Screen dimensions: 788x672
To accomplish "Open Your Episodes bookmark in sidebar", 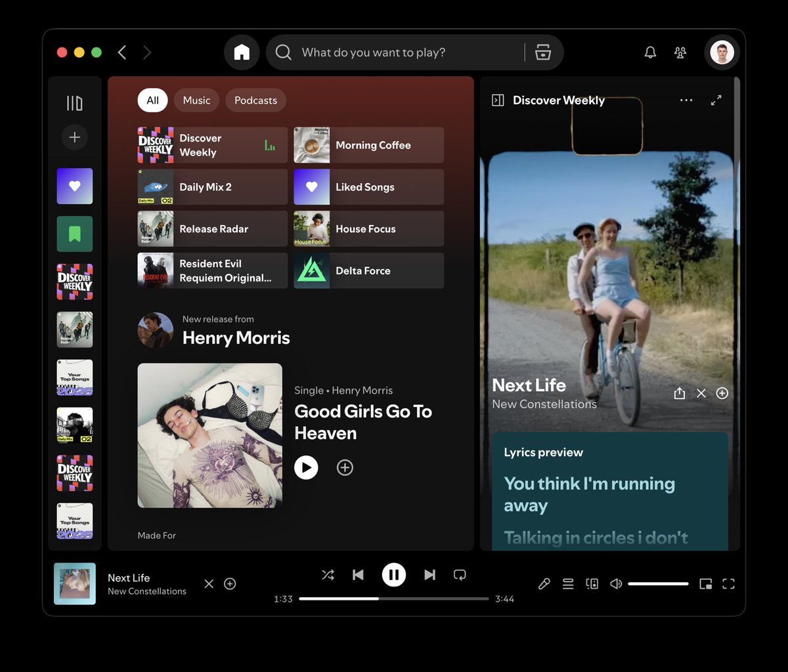I will (x=75, y=234).
